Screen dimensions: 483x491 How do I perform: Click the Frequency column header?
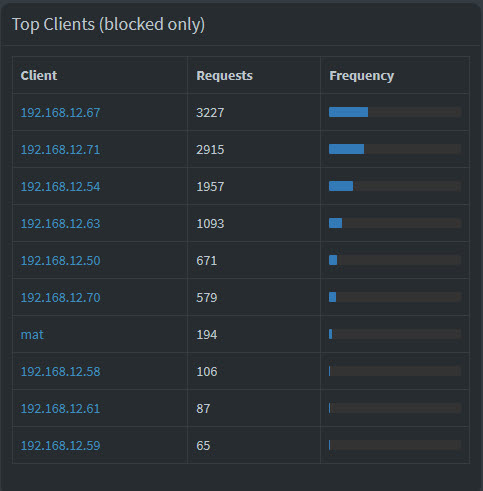362,76
